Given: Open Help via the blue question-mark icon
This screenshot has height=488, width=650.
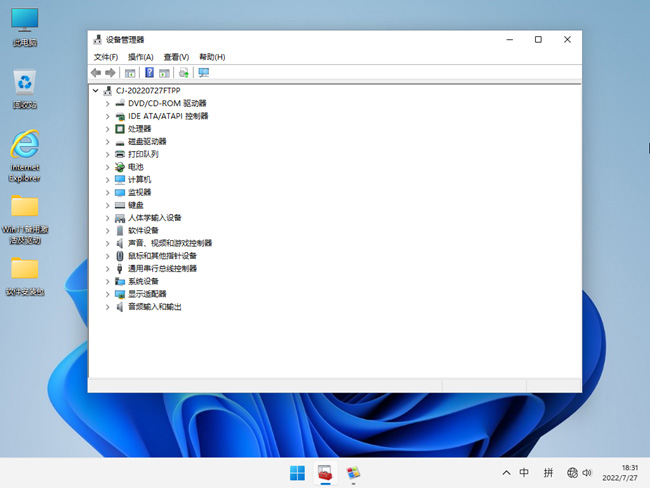Looking at the screenshot, I should tap(149, 73).
